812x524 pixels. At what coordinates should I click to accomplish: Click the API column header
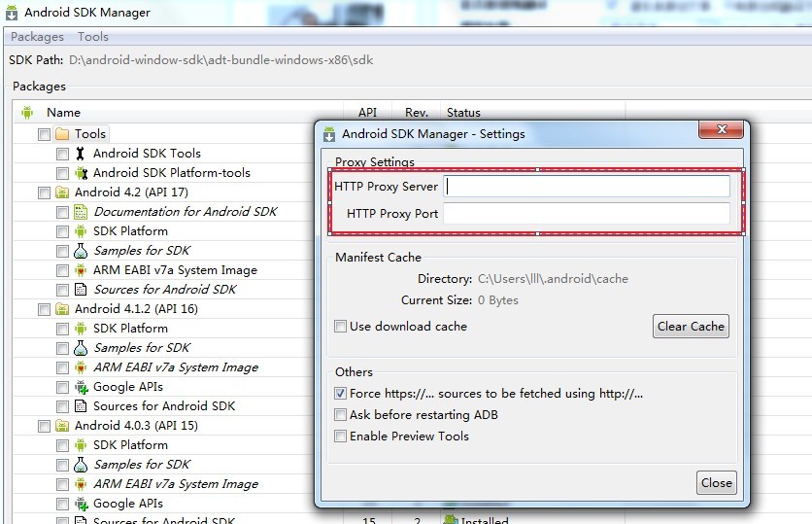click(x=367, y=113)
